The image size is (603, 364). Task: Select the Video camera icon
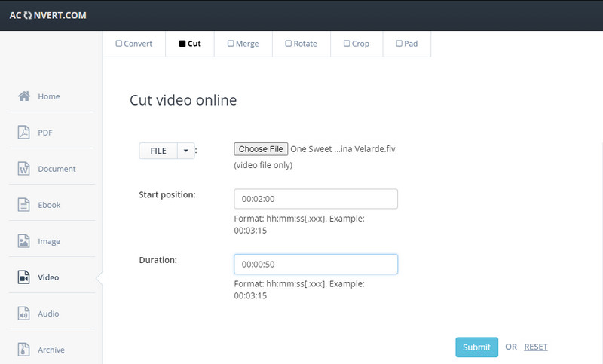coord(24,277)
